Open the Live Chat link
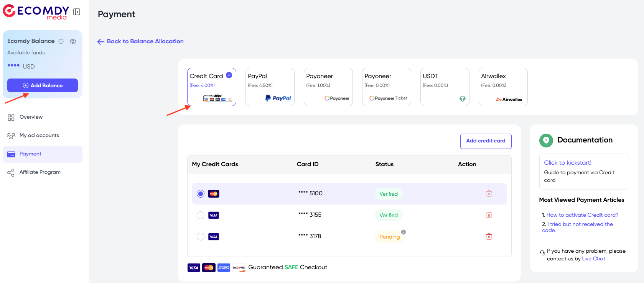Viewport: 644px width, 283px height. 593,259
